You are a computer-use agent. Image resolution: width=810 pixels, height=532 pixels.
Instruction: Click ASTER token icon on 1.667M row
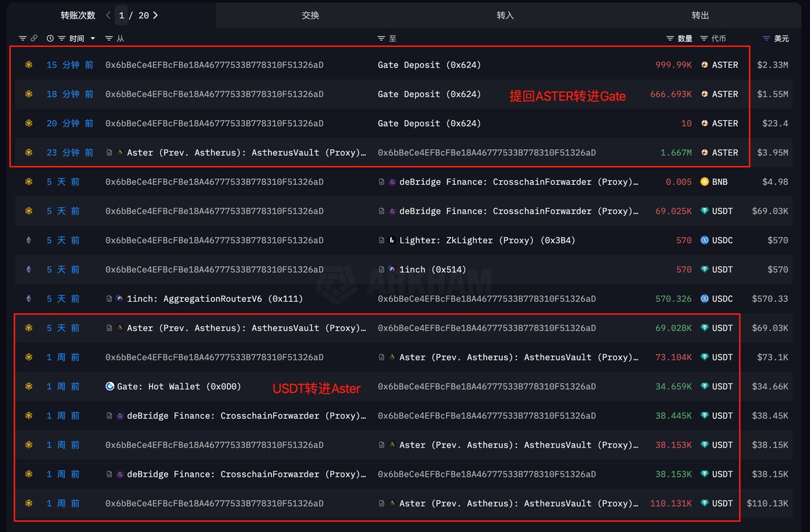click(705, 153)
